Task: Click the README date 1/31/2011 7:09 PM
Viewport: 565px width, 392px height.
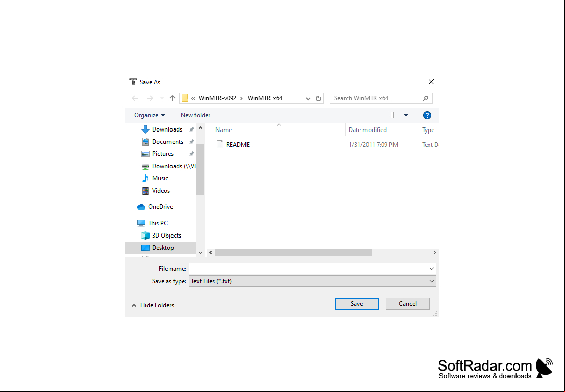Action: [x=373, y=145]
